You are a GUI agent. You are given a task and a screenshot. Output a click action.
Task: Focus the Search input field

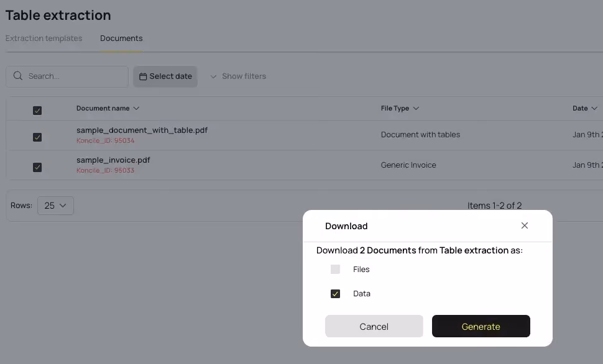pos(67,76)
